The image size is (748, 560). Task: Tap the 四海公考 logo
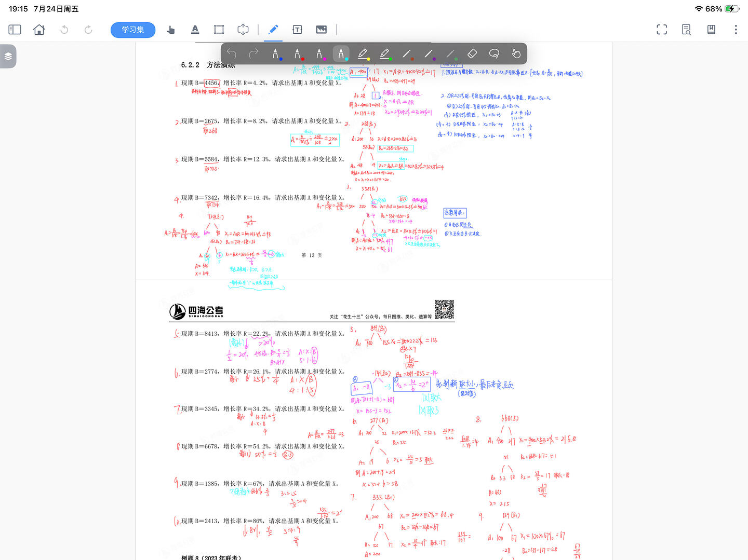tap(196, 311)
